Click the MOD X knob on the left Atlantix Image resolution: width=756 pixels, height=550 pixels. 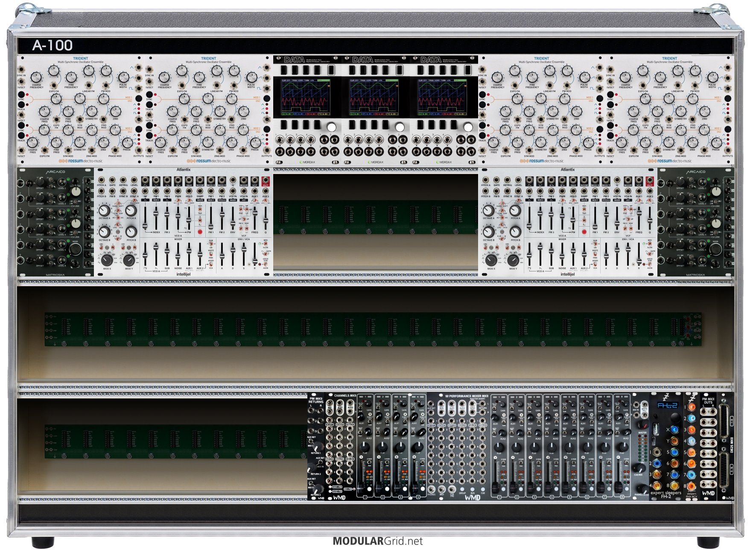tap(107, 260)
